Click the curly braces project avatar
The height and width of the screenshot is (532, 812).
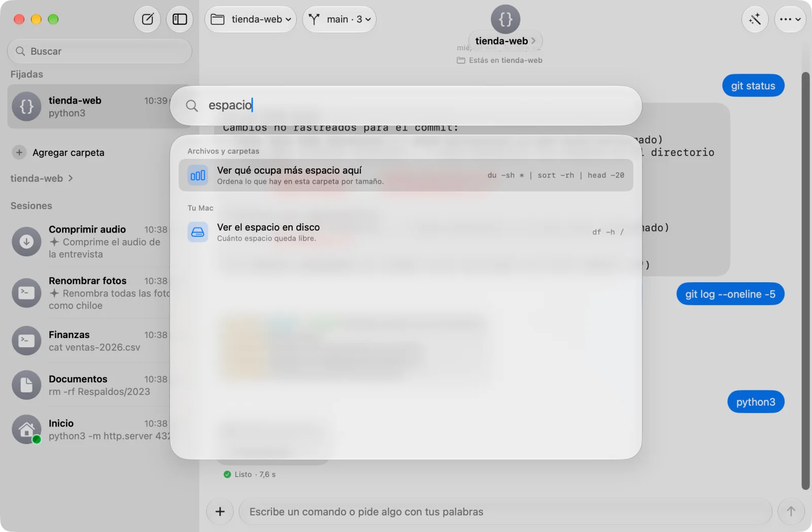pyautogui.click(x=505, y=19)
